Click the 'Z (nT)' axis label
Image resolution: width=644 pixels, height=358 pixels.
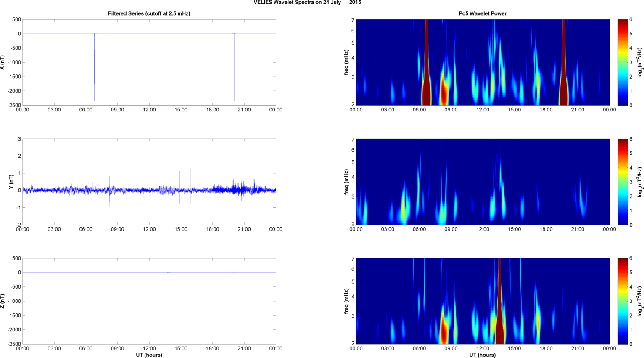tap(3, 301)
